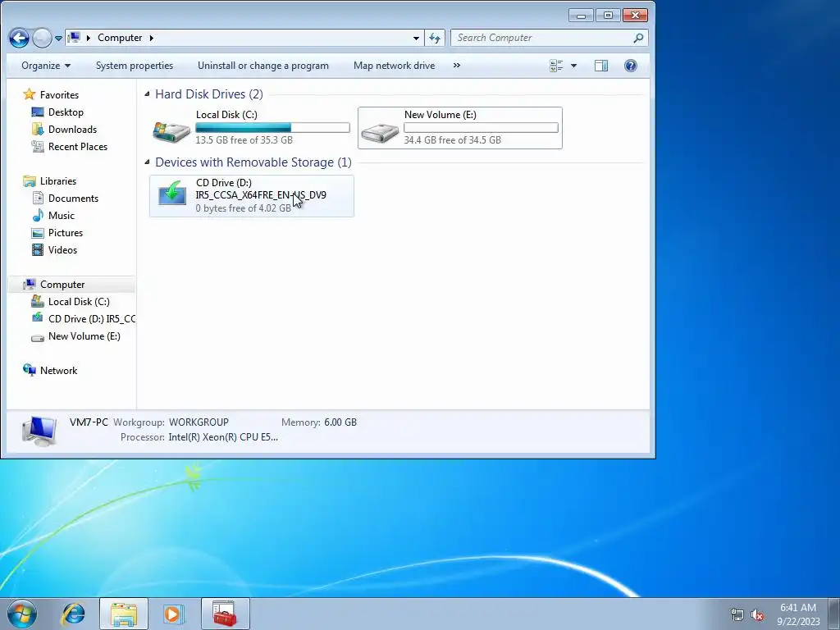Open the Music library
Viewport: 840px width, 630px height.
(x=61, y=216)
